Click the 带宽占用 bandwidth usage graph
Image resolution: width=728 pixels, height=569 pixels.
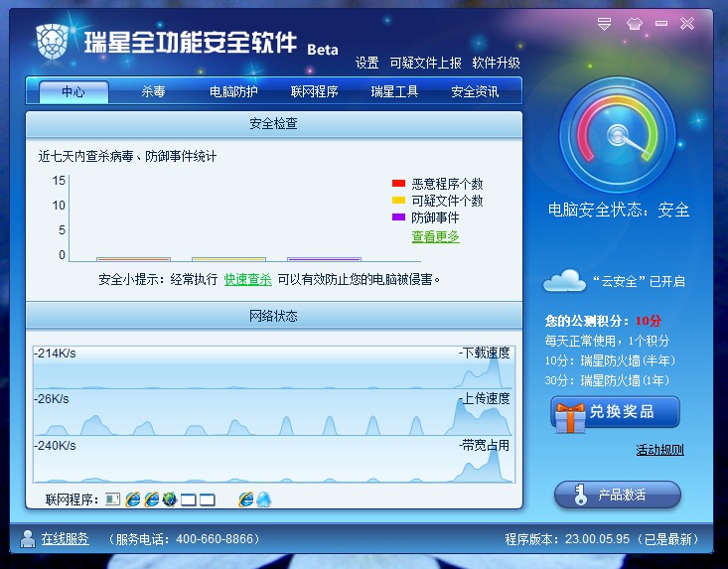click(x=273, y=460)
